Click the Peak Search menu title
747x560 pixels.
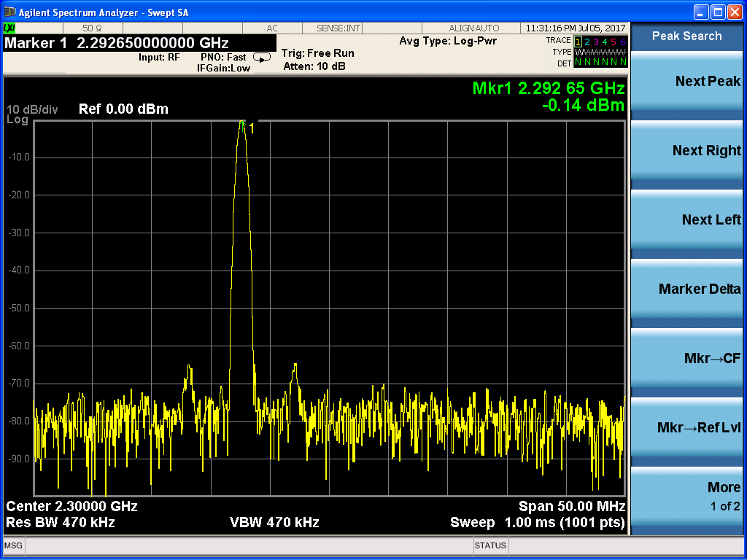click(x=686, y=36)
